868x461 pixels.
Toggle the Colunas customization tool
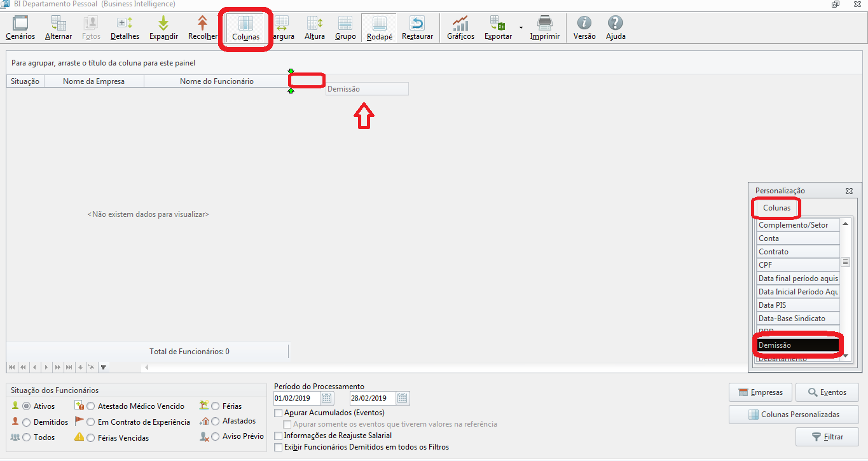pos(245,28)
